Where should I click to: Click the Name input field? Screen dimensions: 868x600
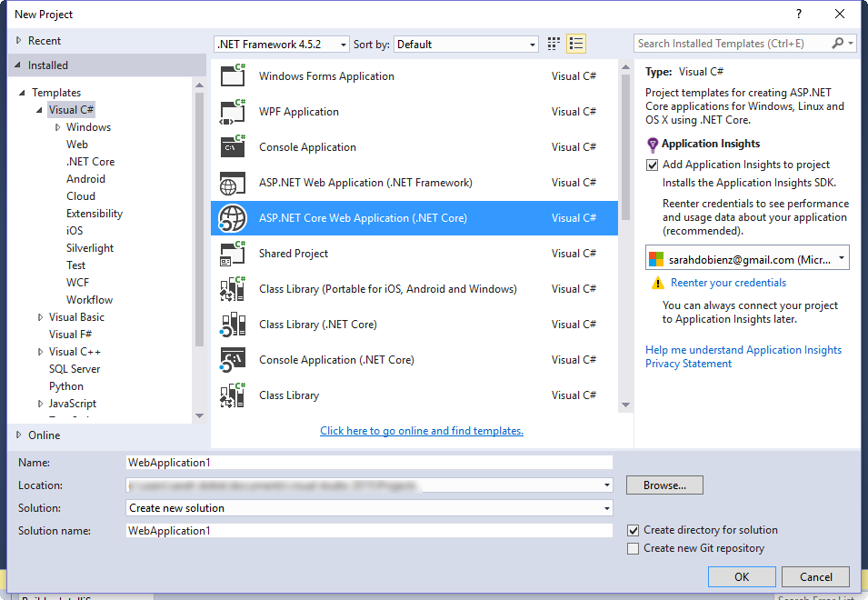click(369, 463)
